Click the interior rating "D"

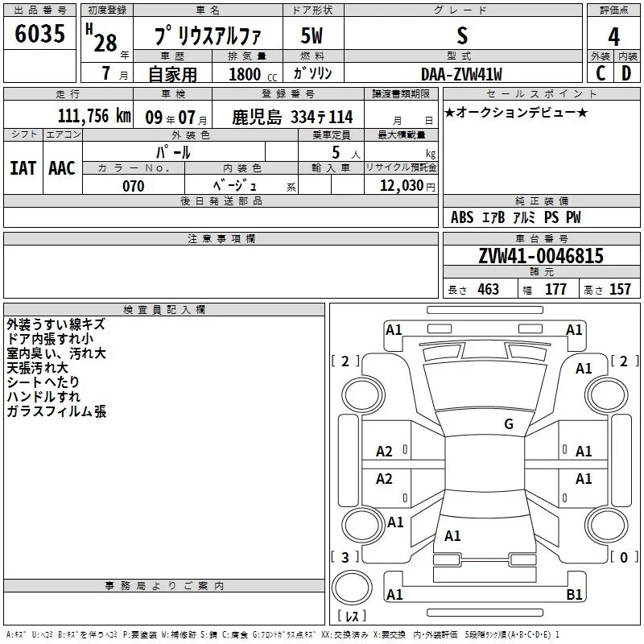pos(626,73)
